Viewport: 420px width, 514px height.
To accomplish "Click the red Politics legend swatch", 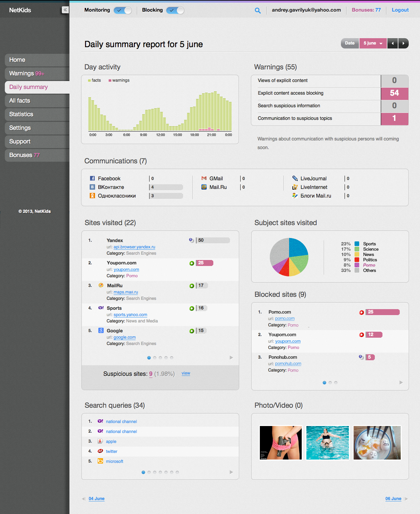I will [x=357, y=260].
